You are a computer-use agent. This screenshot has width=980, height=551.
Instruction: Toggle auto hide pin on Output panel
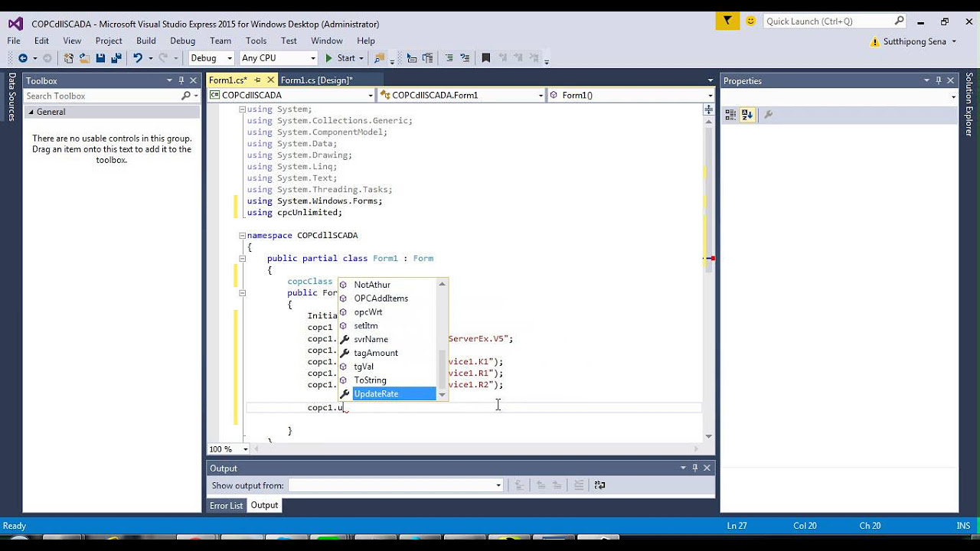tap(695, 468)
